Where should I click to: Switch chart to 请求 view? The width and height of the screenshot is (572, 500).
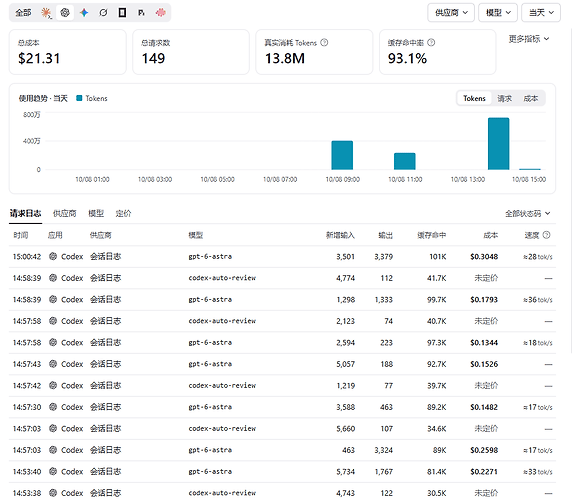tap(505, 98)
